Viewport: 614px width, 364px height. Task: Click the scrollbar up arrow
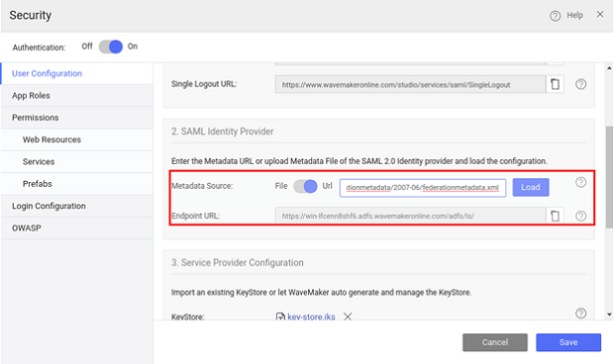point(609,68)
